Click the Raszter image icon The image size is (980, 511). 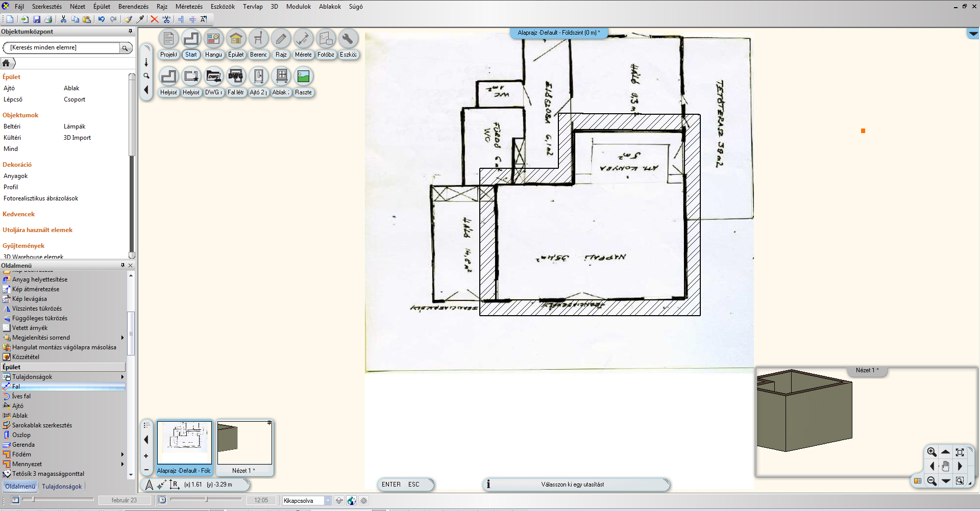click(x=303, y=76)
